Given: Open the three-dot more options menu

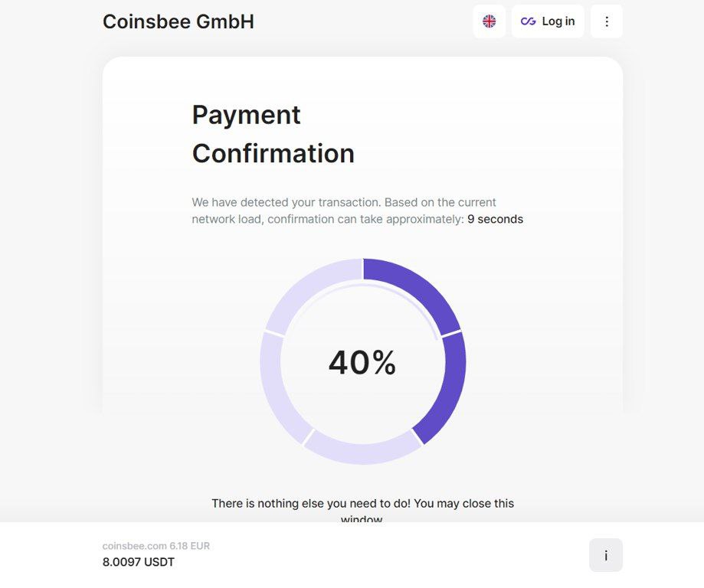Looking at the screenshot, I should (x=607, y=21).
